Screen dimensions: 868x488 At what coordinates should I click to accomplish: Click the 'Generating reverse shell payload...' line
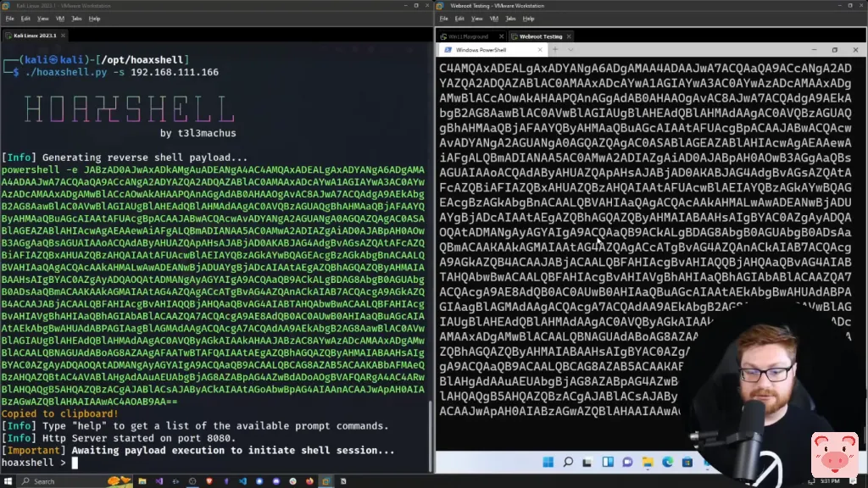[145, 158]
